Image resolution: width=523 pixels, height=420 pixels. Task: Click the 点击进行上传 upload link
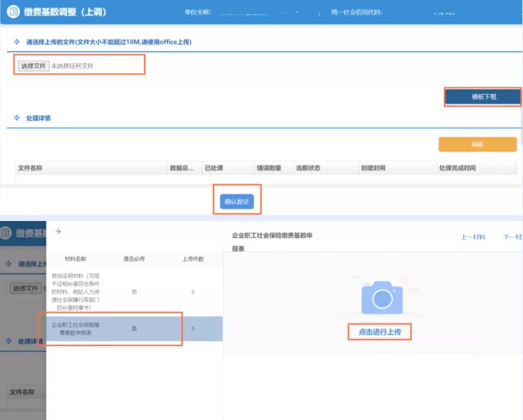(380, 332)
